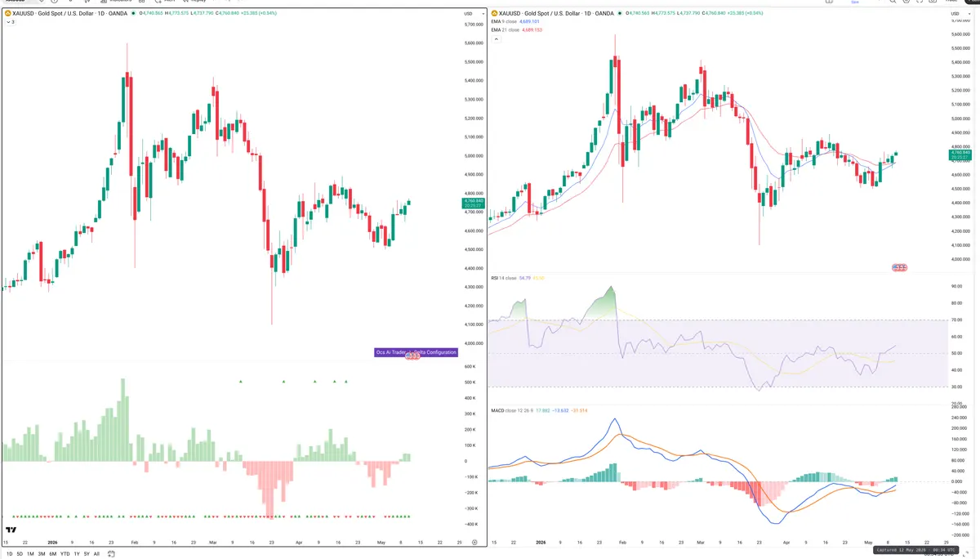
Task: Collapse the right chart indicator legend arrow
Action: [x=497, y=39]
